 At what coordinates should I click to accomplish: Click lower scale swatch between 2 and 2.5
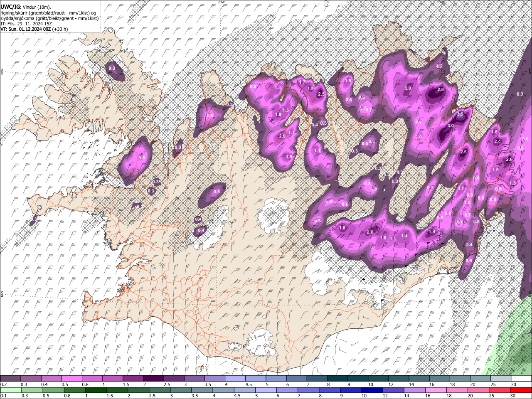point(139,390)
